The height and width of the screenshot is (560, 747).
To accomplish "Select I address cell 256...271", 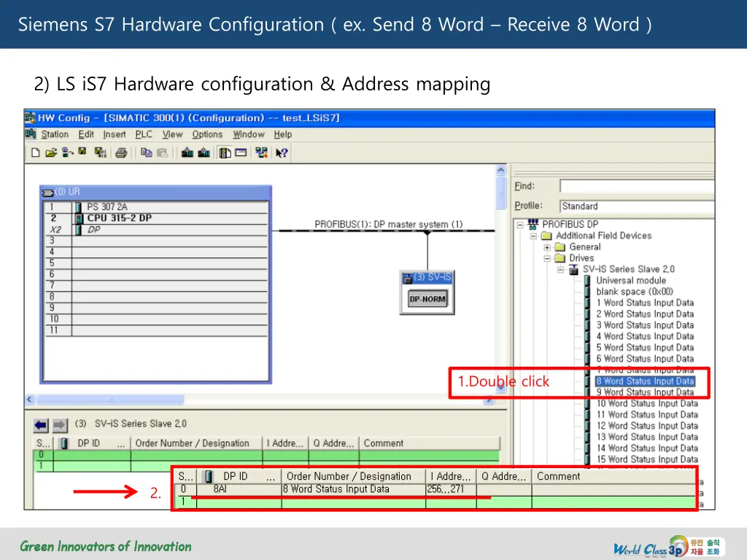I will (x=451, y=489).
